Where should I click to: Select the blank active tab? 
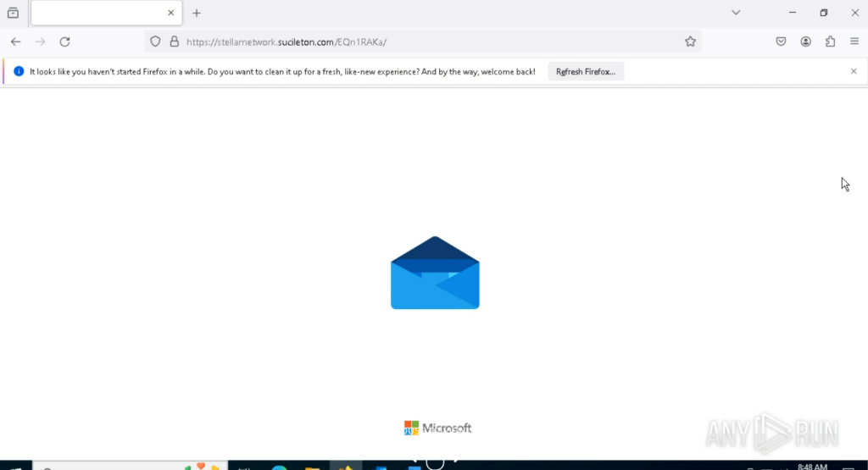[x=106, y=13]
